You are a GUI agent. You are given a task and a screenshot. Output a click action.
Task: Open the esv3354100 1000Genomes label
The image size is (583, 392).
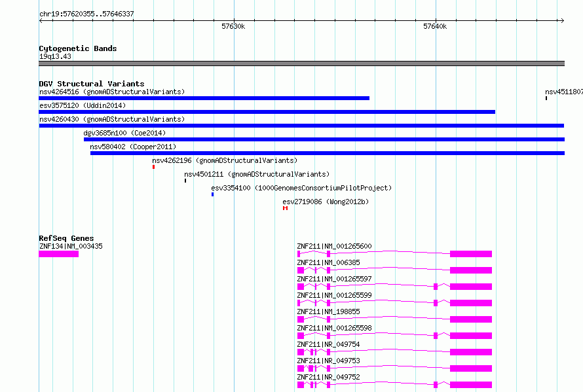pyautogui.click(x=301, y=188)
